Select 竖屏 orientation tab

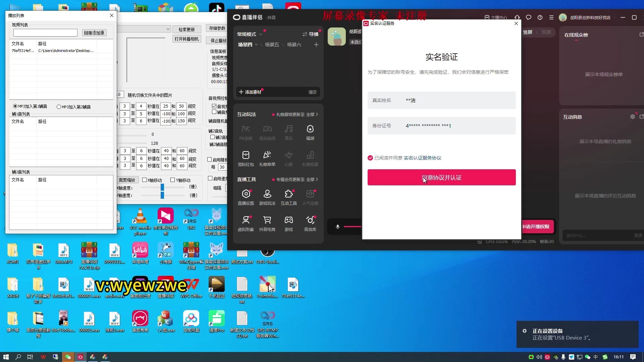click(528, 32)
